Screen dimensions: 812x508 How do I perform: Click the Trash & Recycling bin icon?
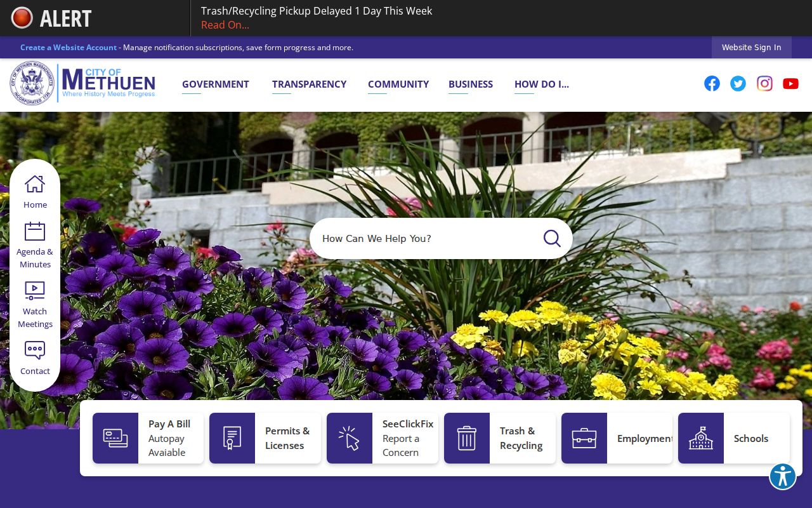(x=467, y=438)
